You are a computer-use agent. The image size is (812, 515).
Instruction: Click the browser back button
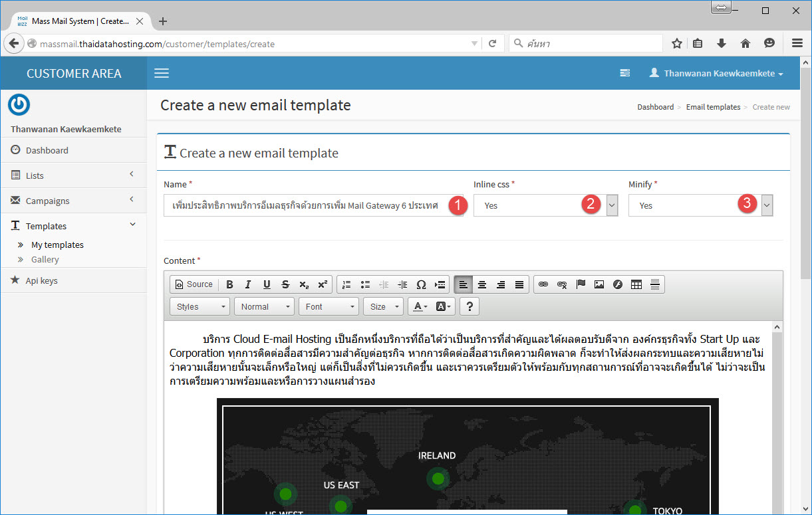(x=13, y=43)
